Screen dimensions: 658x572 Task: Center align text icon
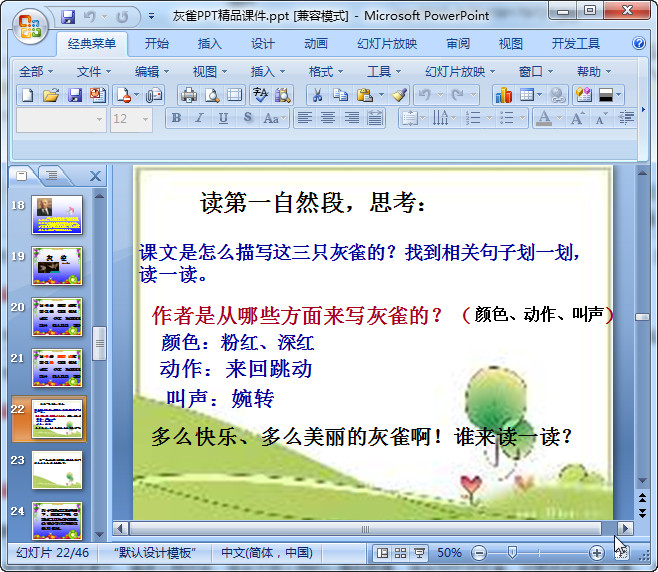[x=328, y=118]
